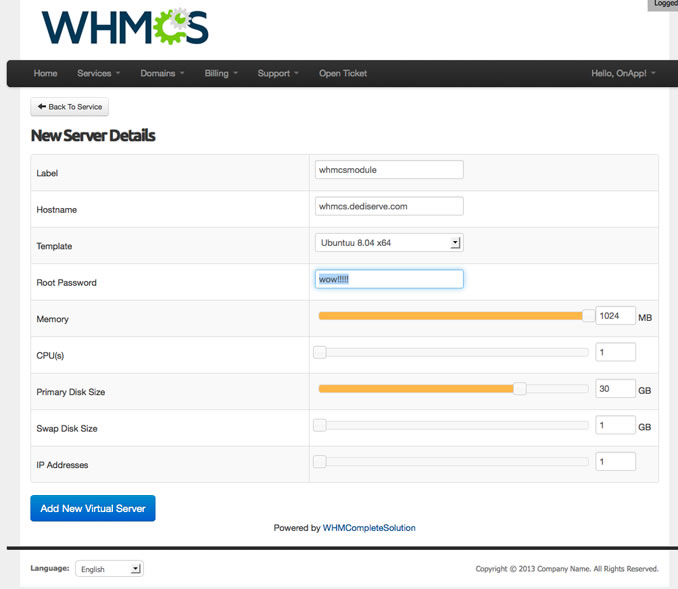
Task: Click the WHMCS gear logo
Action: [125, 26]
